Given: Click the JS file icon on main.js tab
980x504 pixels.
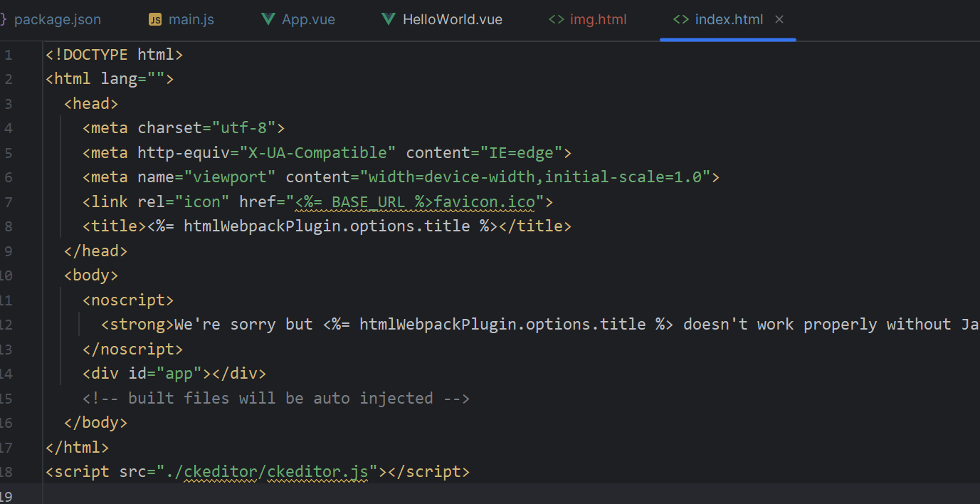Looking at the screenshot, I should coord(155,19).
